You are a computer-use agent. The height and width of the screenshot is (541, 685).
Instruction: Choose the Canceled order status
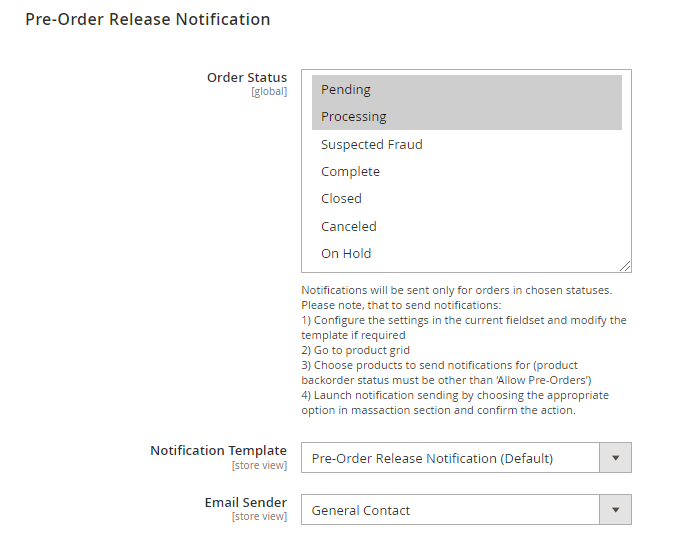pyautogui.click(x=349, y=226)
